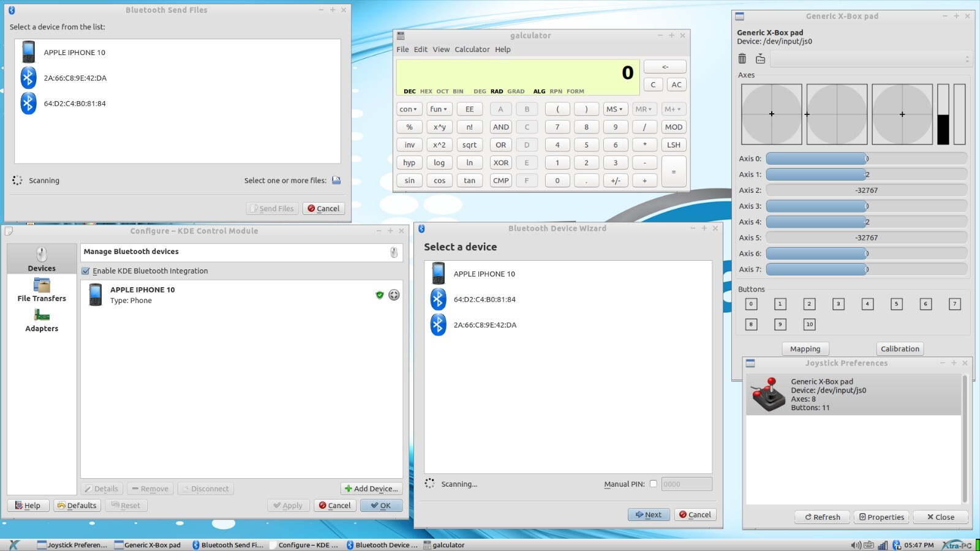This screenshot has width=980, height=551.
Task: Open the View menu in galculator
Action: pyautogui.click(x=441, y=50)
